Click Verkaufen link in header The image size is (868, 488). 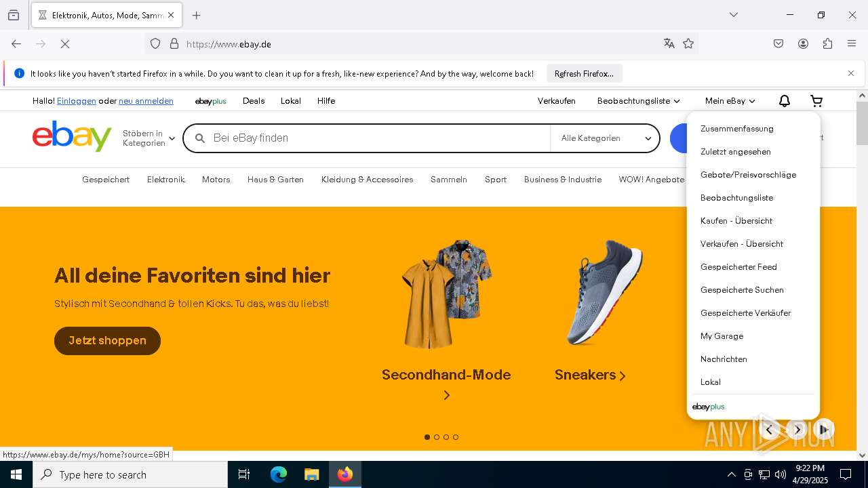pyautogui.click(x=557, y=101)
